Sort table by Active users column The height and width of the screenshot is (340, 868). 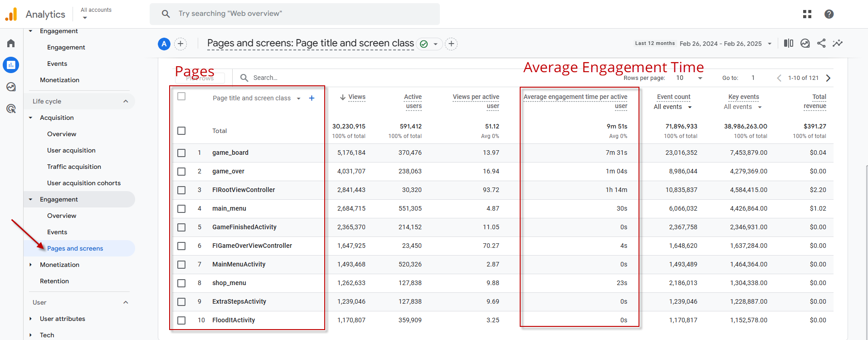(413, 101)
